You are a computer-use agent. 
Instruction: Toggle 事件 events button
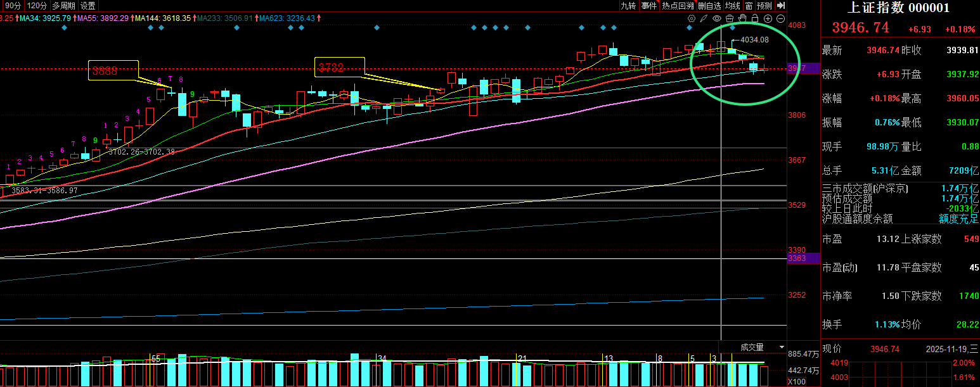pyautogui.click(x=649, y=6)
